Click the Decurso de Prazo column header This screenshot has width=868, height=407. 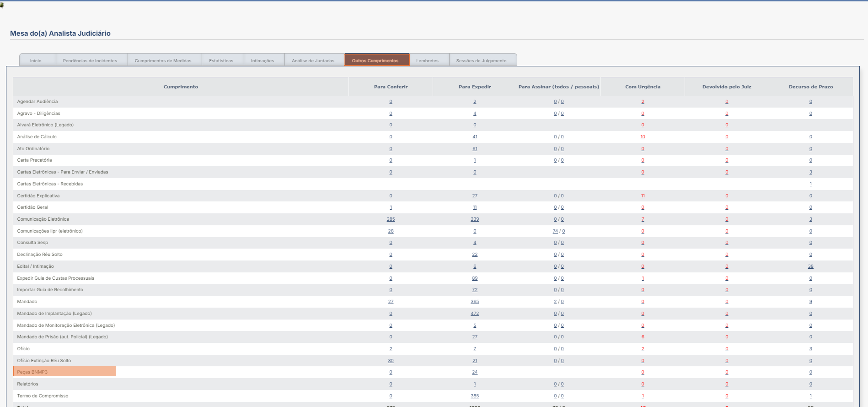[x=811, y=87]
